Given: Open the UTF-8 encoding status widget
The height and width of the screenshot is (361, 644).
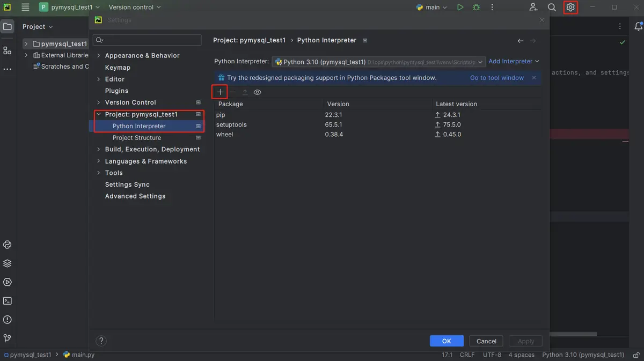Looking at the screenshot, I should click(x=492, y=355).
